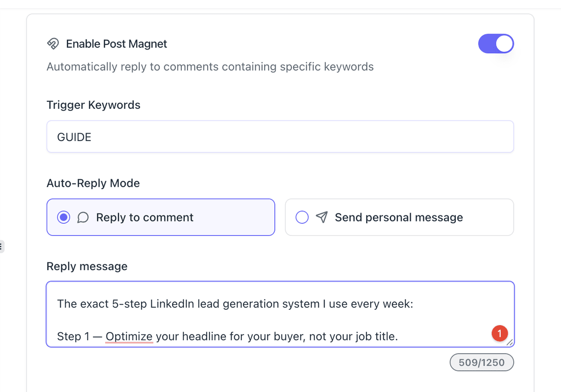Image resolution: width=561 pixels, height=392 pixels.
Task: Click the Enable Post Magnet label text
Action: [x=116, y=44]
